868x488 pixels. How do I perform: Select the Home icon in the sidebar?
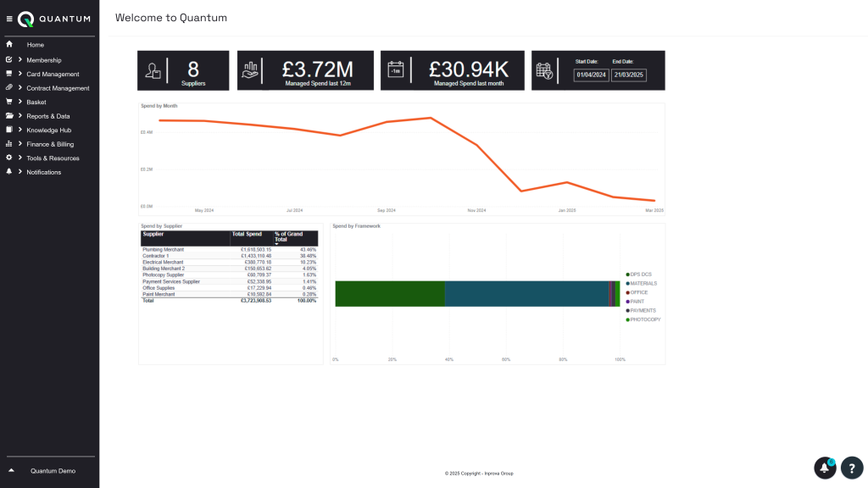(x=8, y=45)
